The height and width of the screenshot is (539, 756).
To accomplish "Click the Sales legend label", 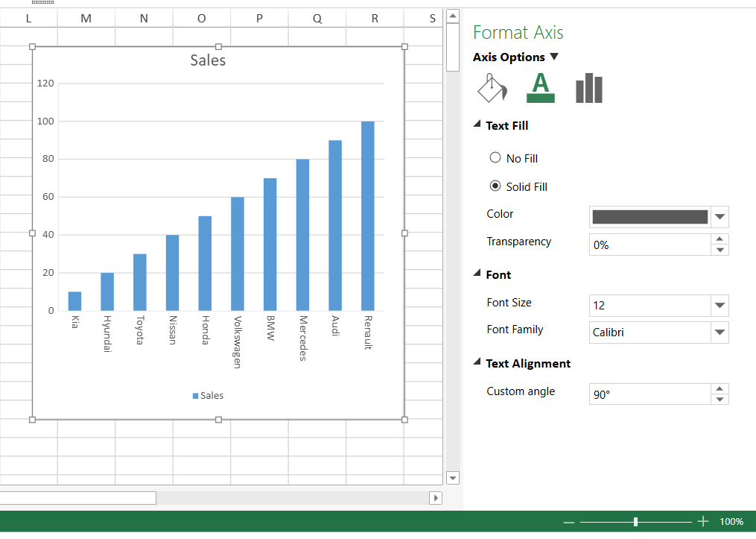I will coord(212,396).
